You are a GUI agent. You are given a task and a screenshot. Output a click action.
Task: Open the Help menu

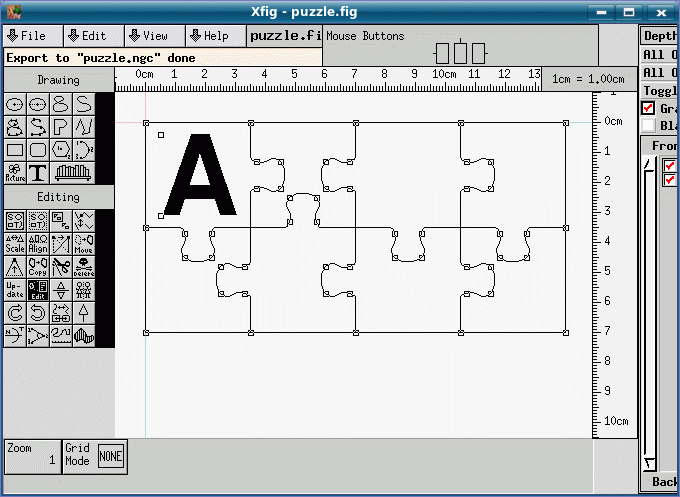tap(216, 36)
